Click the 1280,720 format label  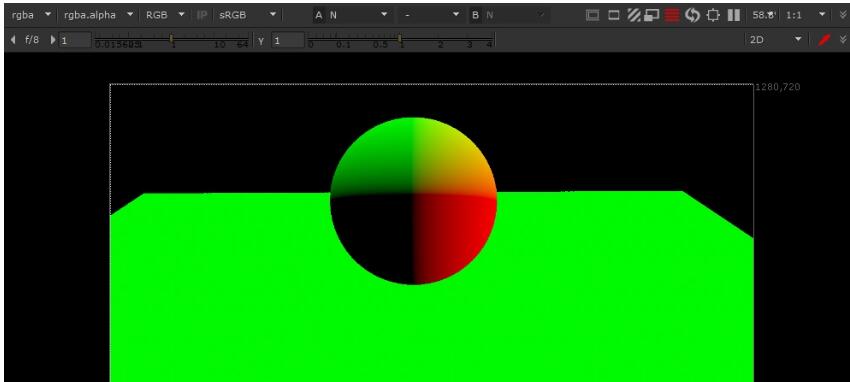click(777, 87)
